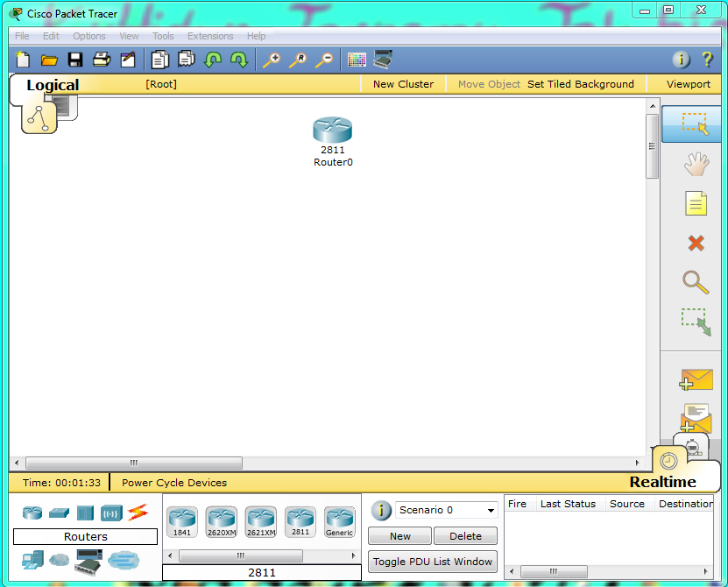Open the View menu

(129, 36)
